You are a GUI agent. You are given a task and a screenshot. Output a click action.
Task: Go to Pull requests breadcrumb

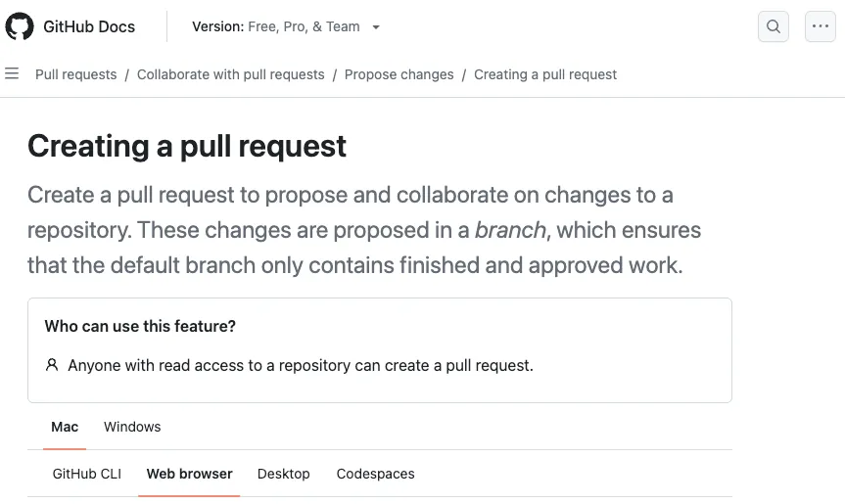coord(75,74)
